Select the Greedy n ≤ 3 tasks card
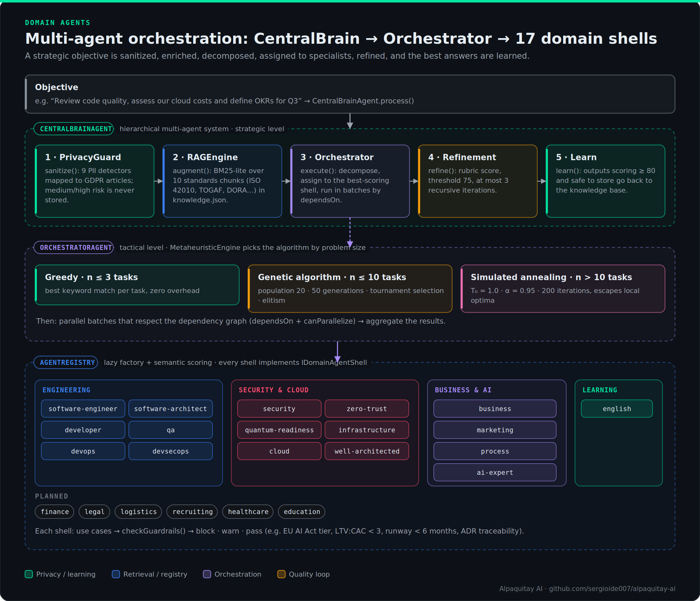Viewport: 700px width, 601px height. [x=137, y=285]
